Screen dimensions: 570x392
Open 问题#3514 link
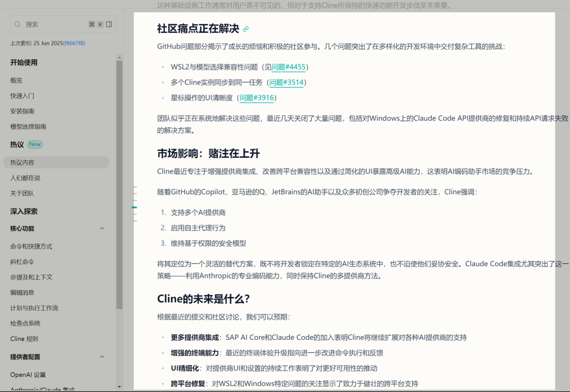287,82
